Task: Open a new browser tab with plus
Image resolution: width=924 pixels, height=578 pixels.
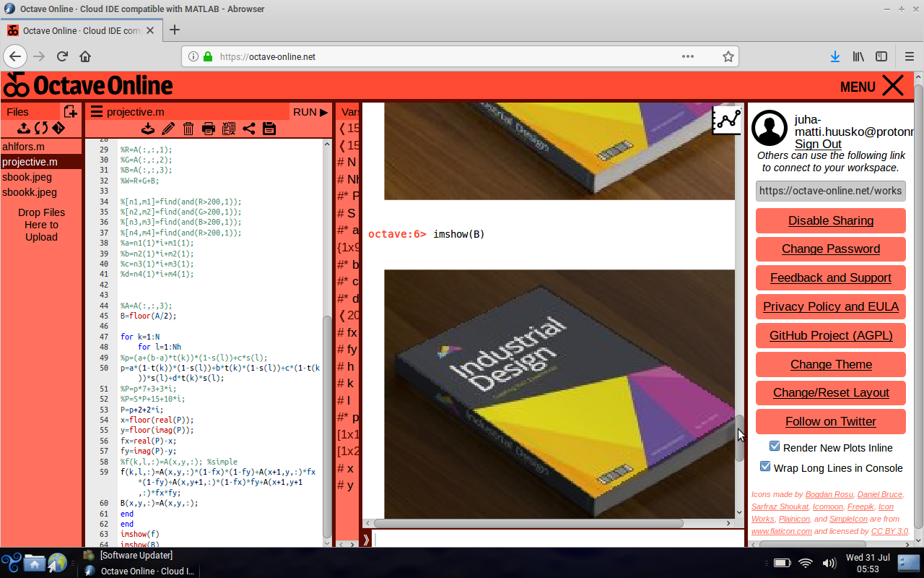Action: pyautogui.click(x=174, y=30)
